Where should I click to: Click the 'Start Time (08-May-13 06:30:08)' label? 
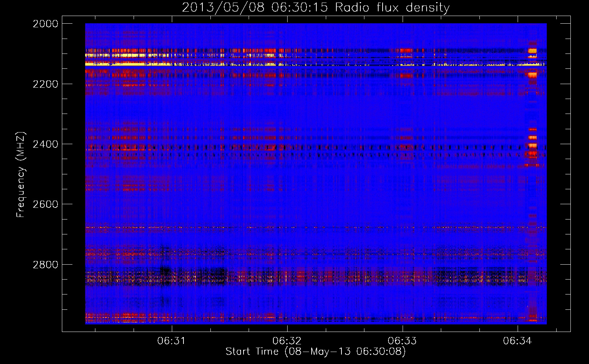[x=316, y=352]
